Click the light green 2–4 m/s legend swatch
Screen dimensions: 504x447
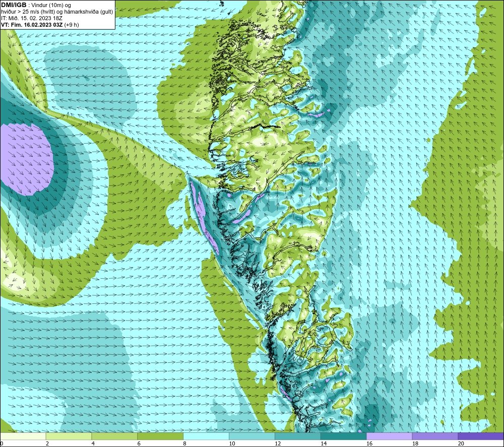[69, 436]
